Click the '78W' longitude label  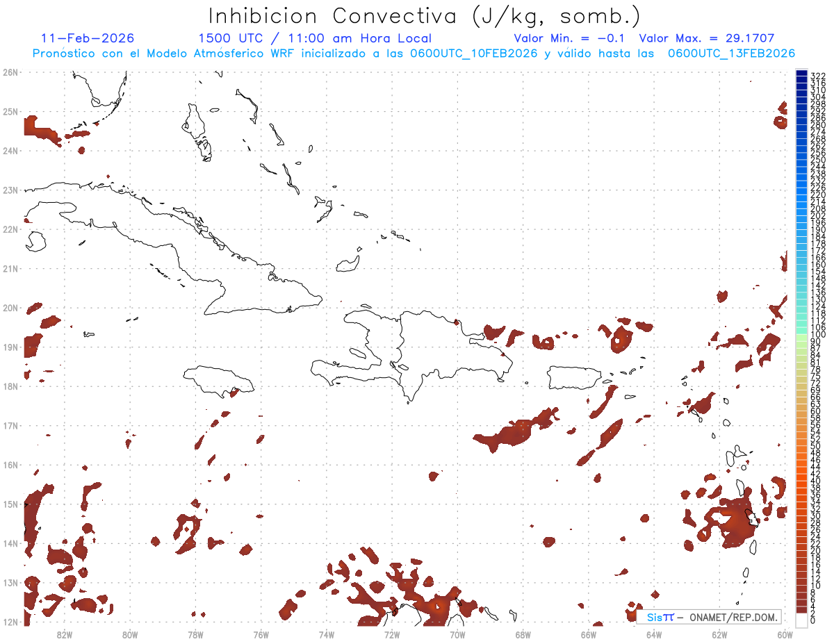(x=195, y=634)
